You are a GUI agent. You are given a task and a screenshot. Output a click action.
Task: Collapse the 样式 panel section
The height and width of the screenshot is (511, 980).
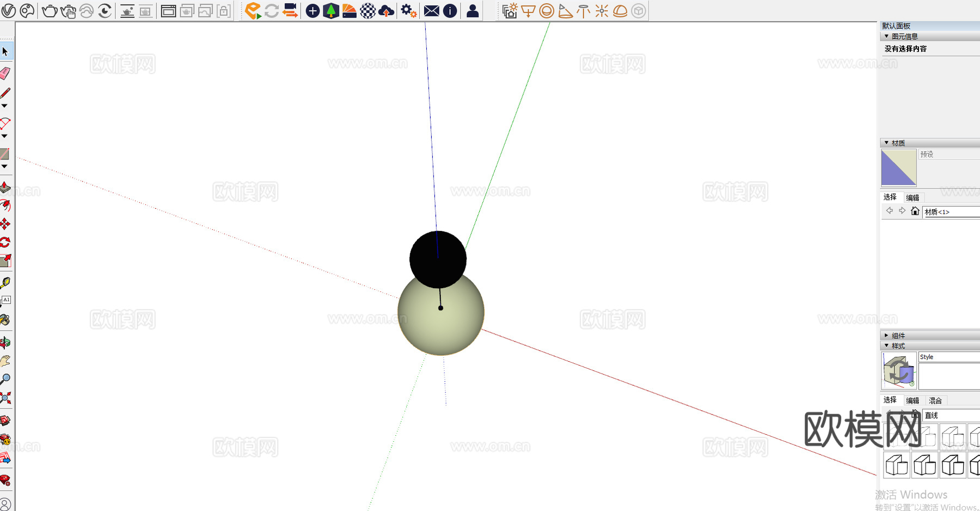(x=887, y=346)
